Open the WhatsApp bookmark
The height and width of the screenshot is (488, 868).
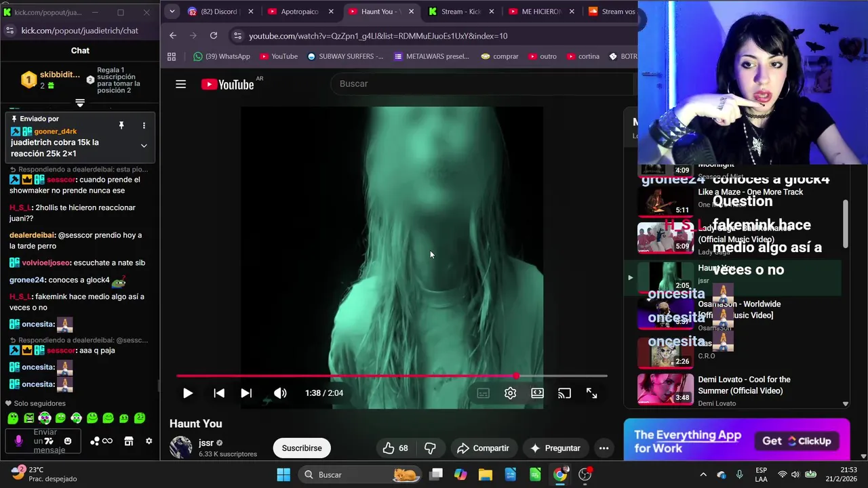click(x=222, y=56)
